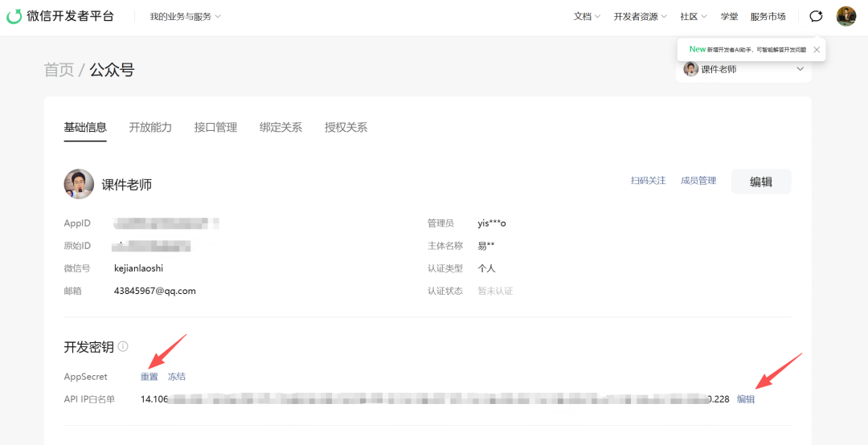Click the blurred AppID value
868x445 pixels.
click(165, 223)
